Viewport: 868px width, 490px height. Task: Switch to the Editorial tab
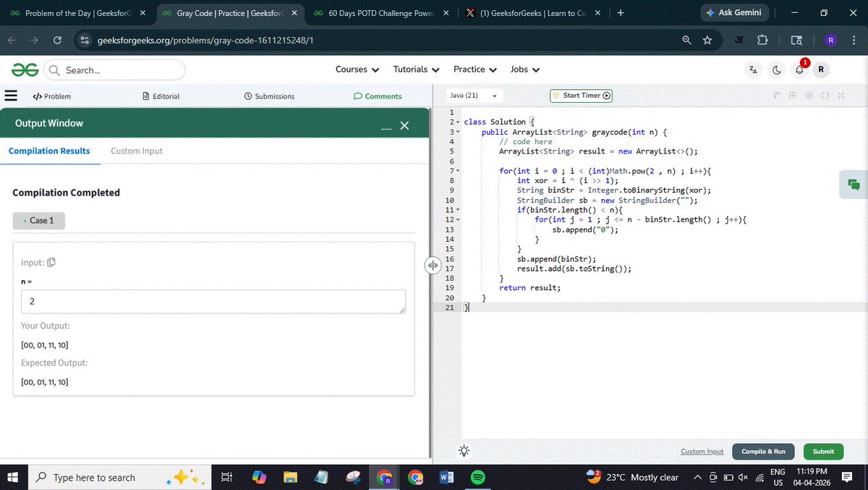tap(161, 96)
